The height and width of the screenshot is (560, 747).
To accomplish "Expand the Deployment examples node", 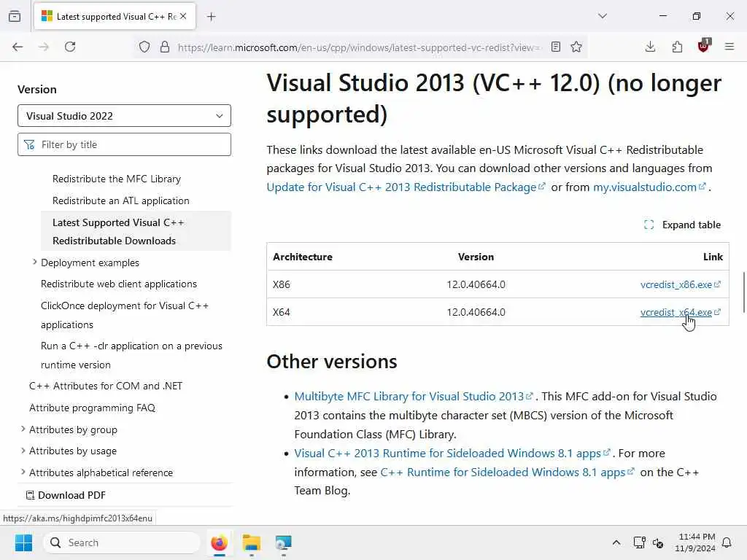I will tap(34, 262).
